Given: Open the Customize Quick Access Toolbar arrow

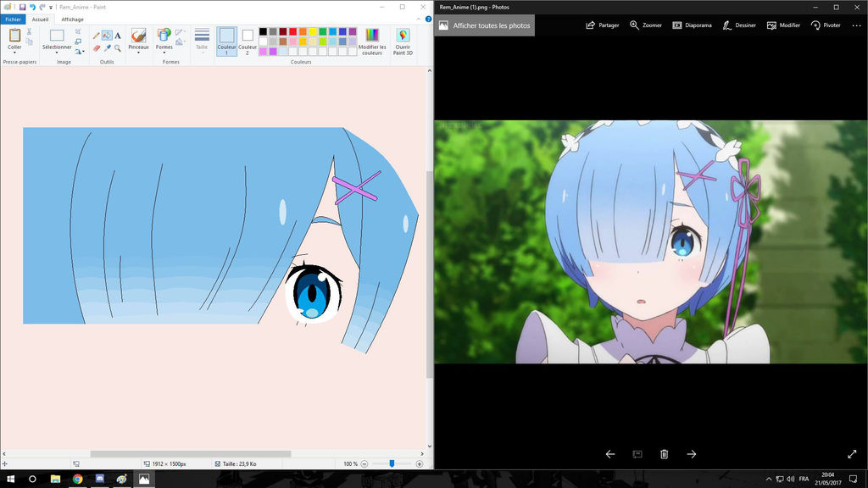Looking at the screenshot, I should point(51,7).
